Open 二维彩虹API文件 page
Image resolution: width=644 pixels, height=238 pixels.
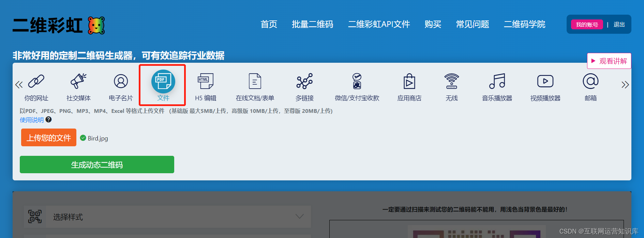point(379,24)
